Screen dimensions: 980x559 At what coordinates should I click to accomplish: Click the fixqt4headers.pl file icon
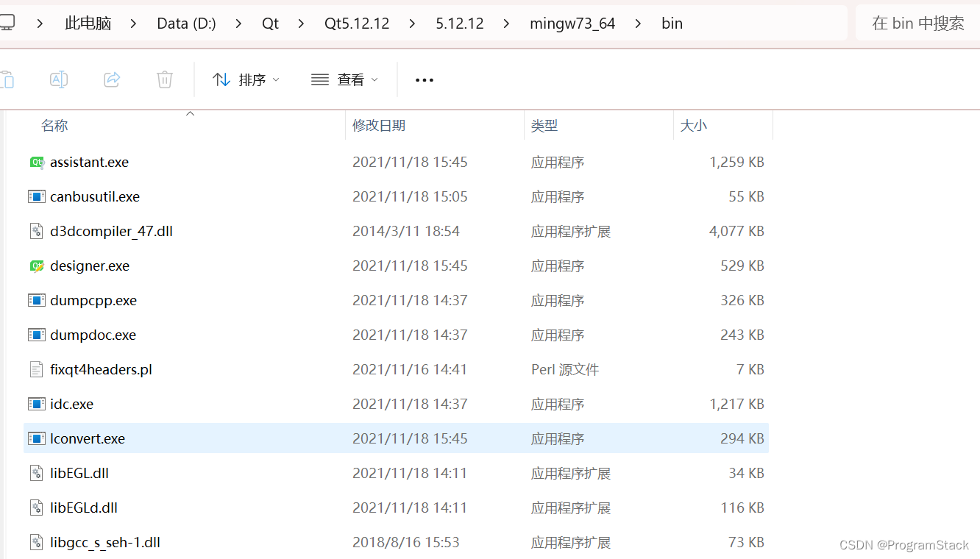37,369
